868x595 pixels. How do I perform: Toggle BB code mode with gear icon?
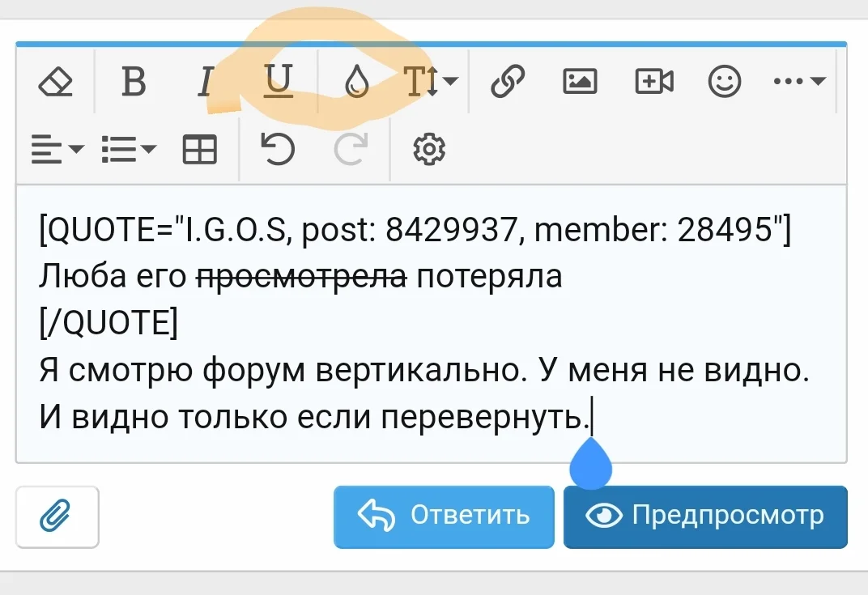coord(429,149)
